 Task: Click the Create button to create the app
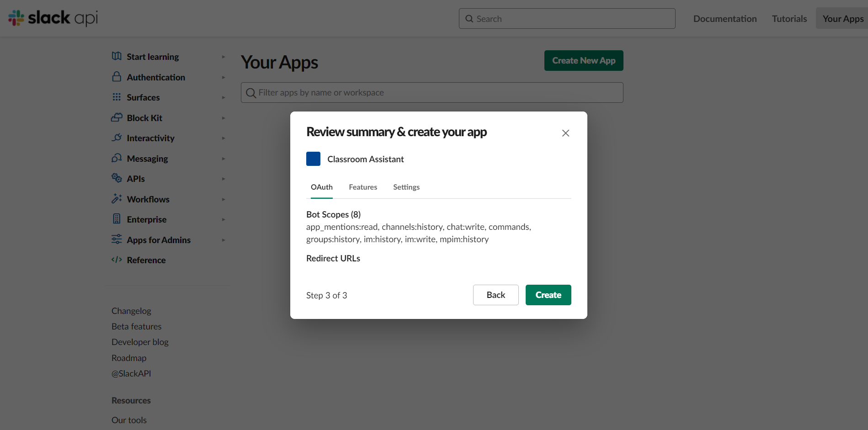click(548, 295)
